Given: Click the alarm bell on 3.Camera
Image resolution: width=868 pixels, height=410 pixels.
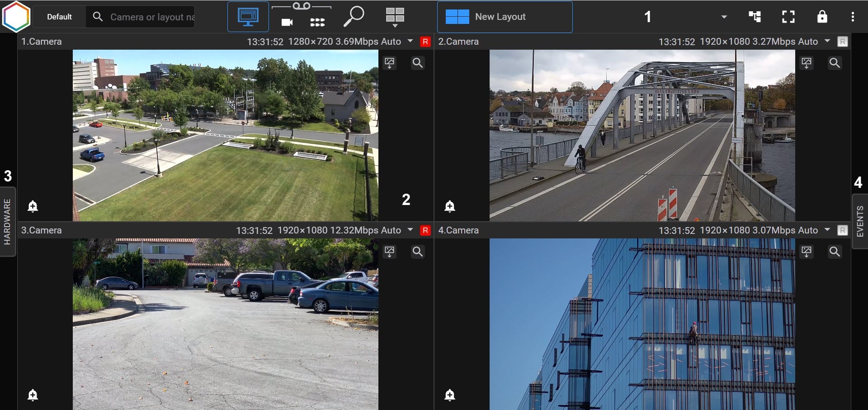Looking at the screenshot, I should [33, 395].
